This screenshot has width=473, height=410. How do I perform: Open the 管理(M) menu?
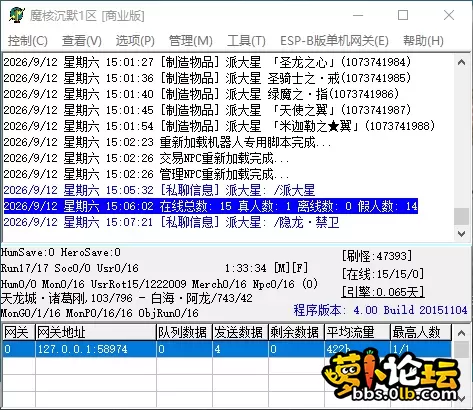(x=191, y=41)
